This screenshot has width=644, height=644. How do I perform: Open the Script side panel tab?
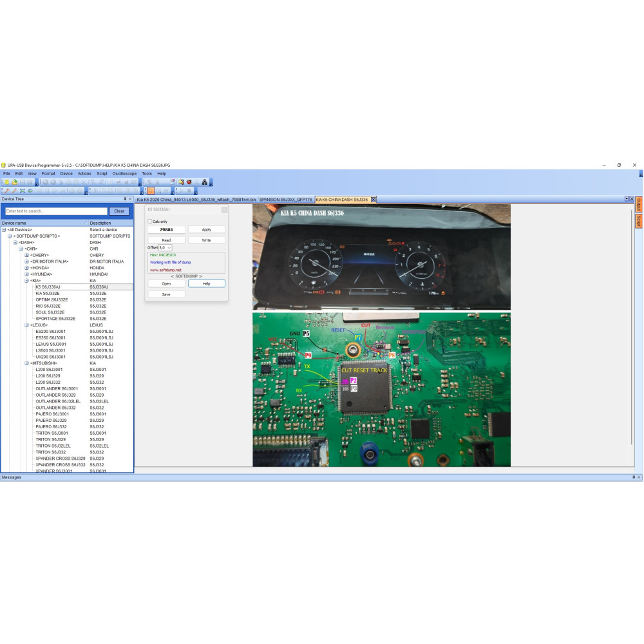point(639,222)
